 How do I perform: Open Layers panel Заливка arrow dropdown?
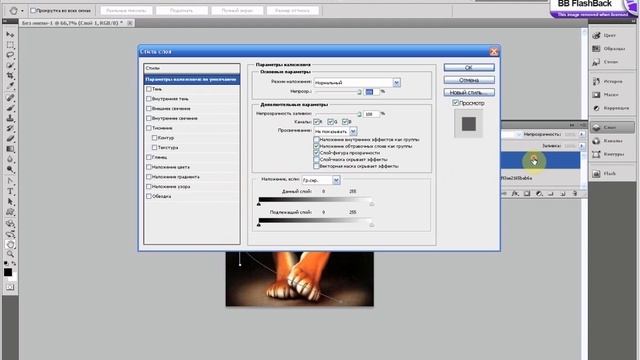pyautogui.click(x=582, y=146)
